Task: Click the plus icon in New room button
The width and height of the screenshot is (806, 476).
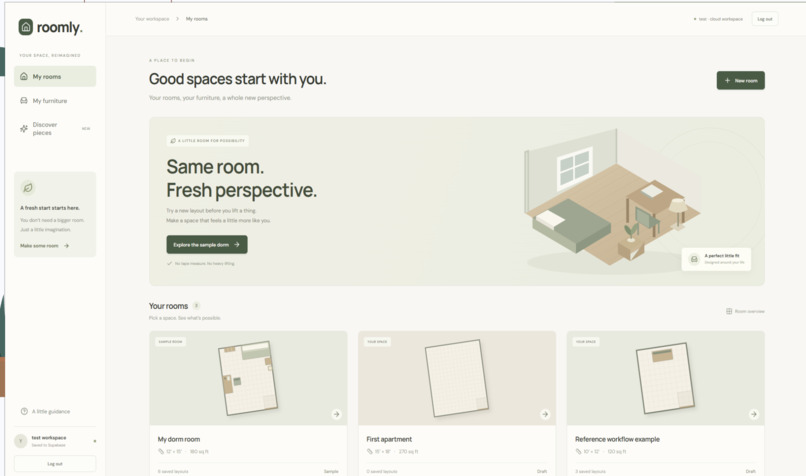Action: tap(727, 80)
